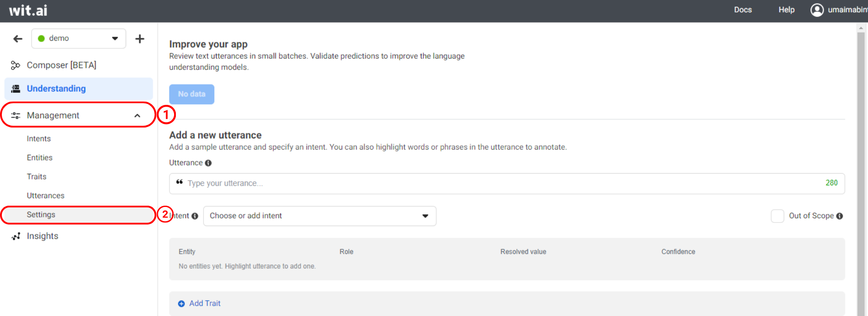This screenshot has width=868, height=316.
Task: Open the demo app selector dropdown
Action: click(x=79, y=38)
